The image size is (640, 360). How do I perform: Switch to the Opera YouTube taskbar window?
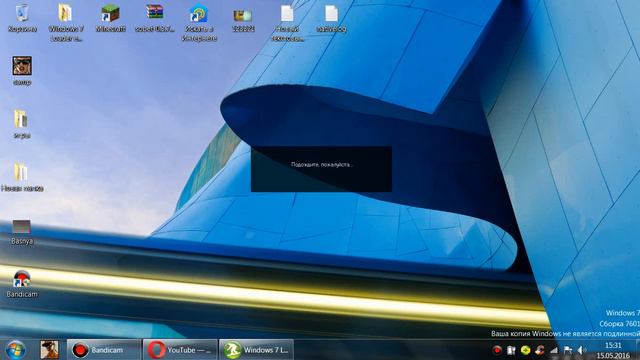coord(180,350)
